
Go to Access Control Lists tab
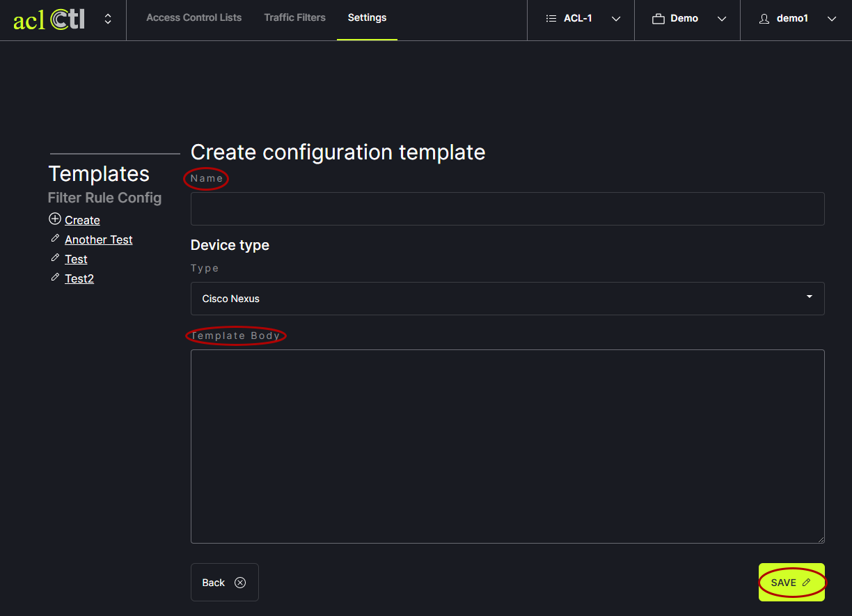pyautogui.click(x=194, y=18)
